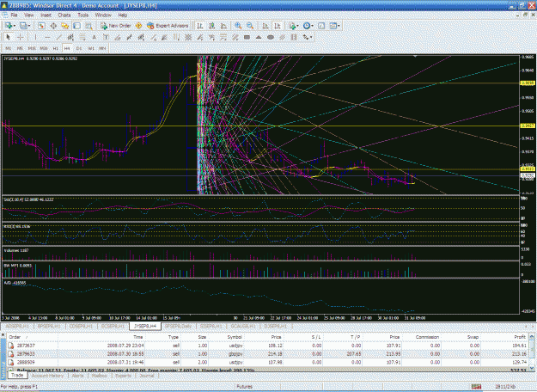Screen dimensions: 537x392
Task: Open the Periods clock dropdown
Action: (x=308, y=26)
